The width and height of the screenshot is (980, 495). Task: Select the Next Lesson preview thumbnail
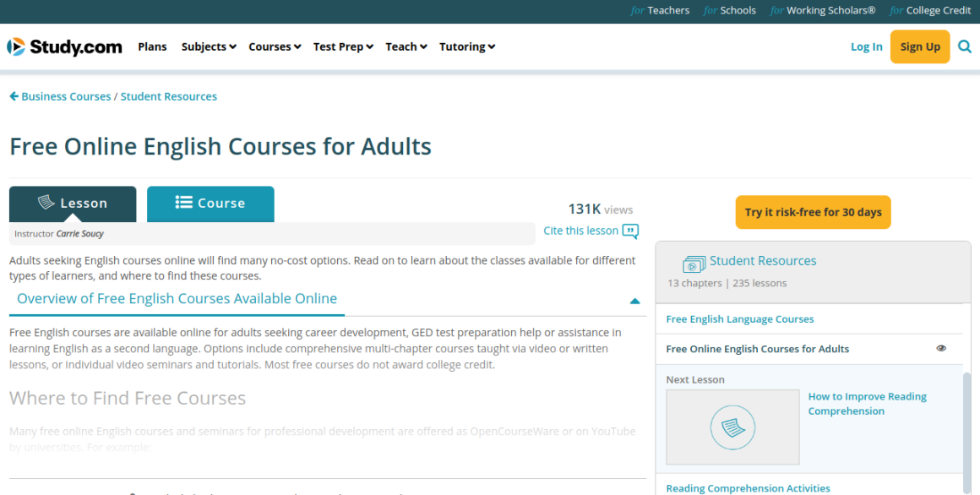click(732, 427)
